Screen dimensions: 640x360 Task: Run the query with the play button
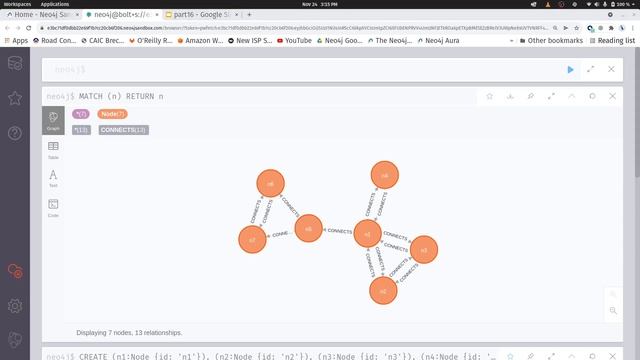570,70
